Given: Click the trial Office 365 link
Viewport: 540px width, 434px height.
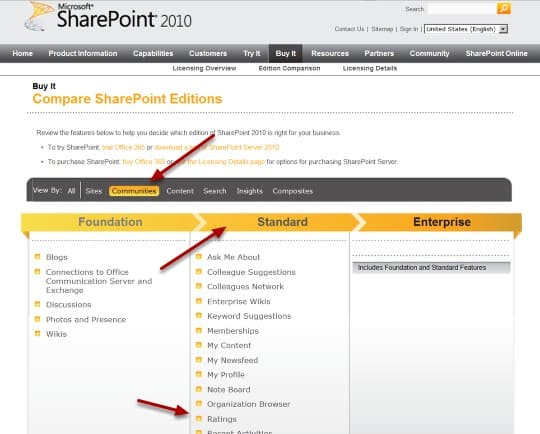Looking at the screenshot, I should click(x=123, y=147).
